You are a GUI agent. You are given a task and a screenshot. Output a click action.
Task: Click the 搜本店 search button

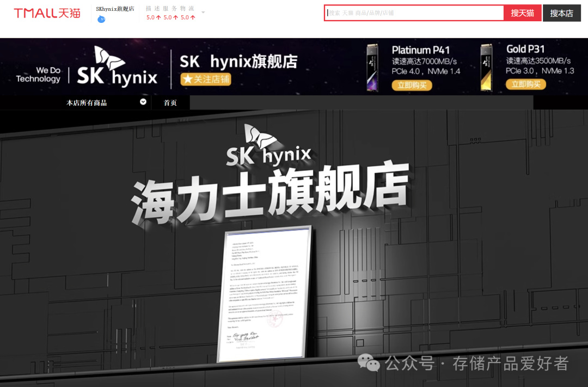pos(561,13)
